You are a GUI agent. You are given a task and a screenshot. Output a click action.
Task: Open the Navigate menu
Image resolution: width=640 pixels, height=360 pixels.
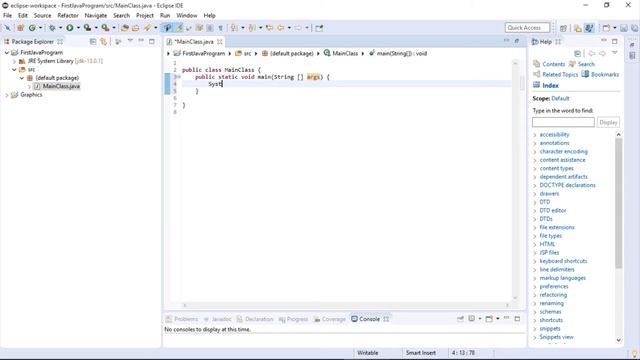(x=96, y=16)
